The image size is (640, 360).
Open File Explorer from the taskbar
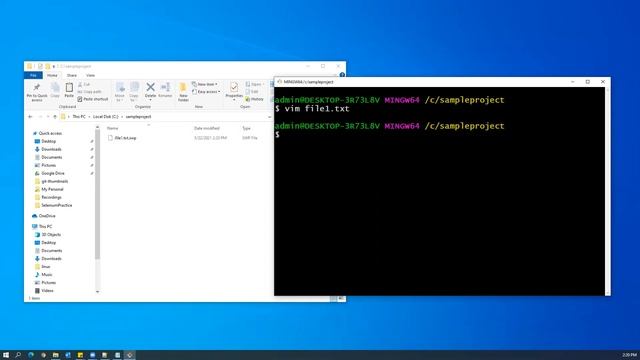[x=56, y=355]
